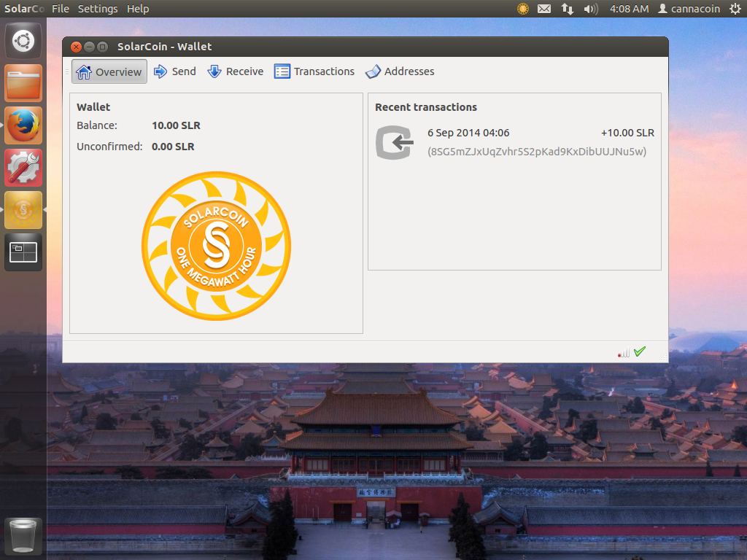747x560 pixels.
Task: Open Ubuntu Dash home launcher
Action: coord(23,41)
